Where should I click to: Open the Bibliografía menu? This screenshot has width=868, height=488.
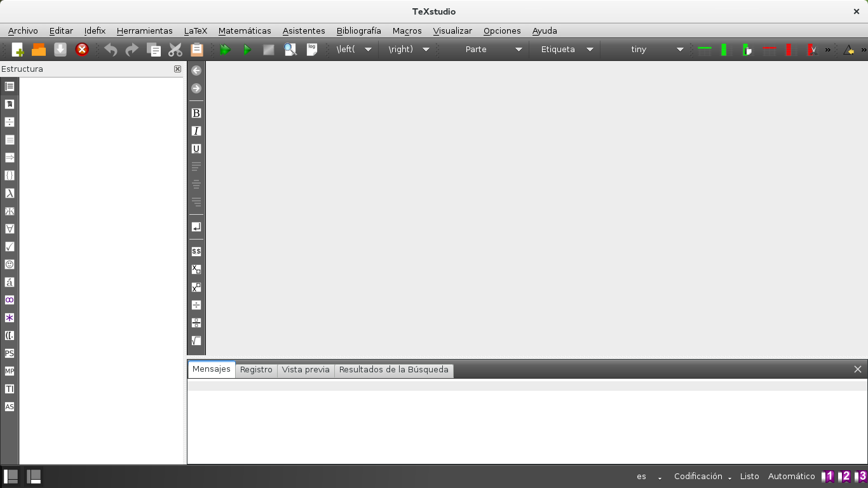point(359,30)
